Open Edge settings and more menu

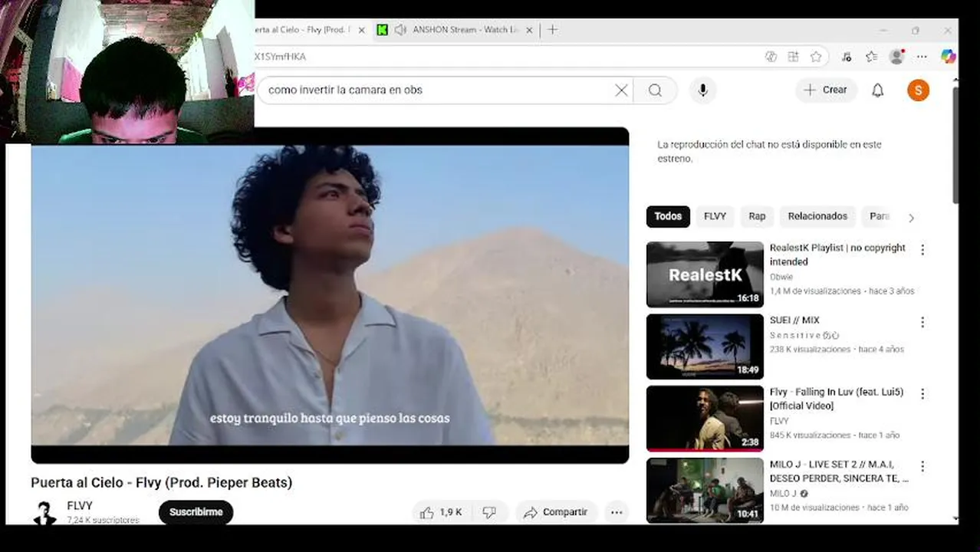coord(922,57)
